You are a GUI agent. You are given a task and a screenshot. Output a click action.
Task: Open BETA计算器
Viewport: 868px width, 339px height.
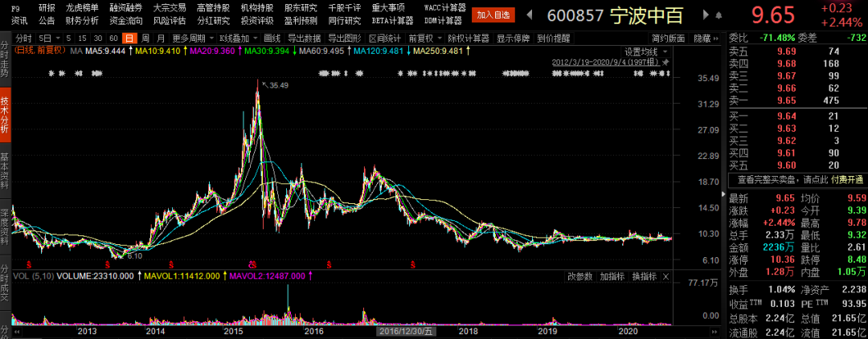392,21
